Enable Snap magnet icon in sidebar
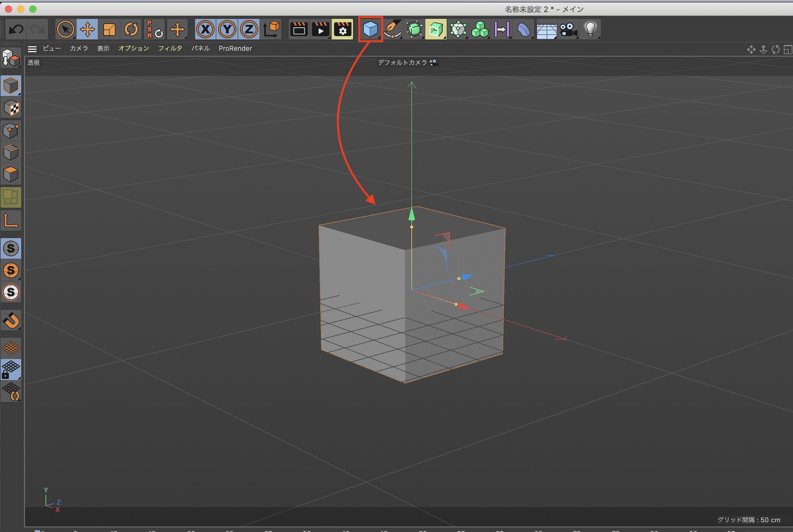This screenshot has width=793, height=532. point(11,320)
